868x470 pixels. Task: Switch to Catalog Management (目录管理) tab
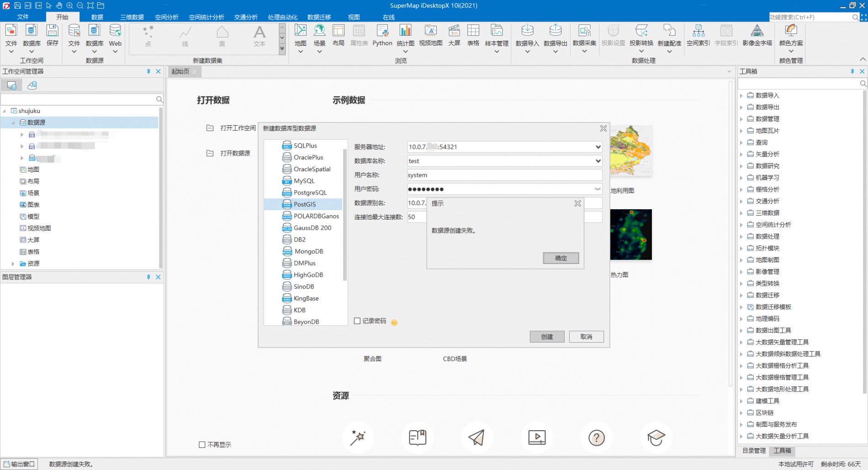(x=754, y=451)
